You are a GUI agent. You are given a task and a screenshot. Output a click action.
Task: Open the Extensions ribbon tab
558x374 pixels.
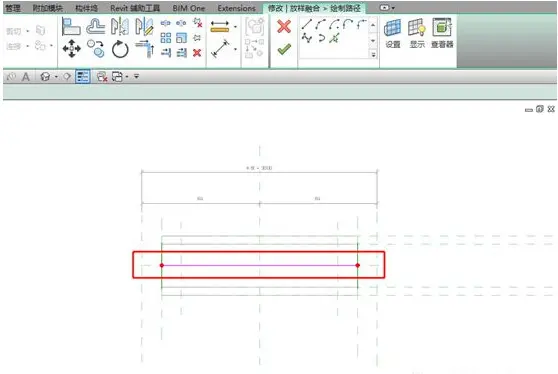(237, 8)
